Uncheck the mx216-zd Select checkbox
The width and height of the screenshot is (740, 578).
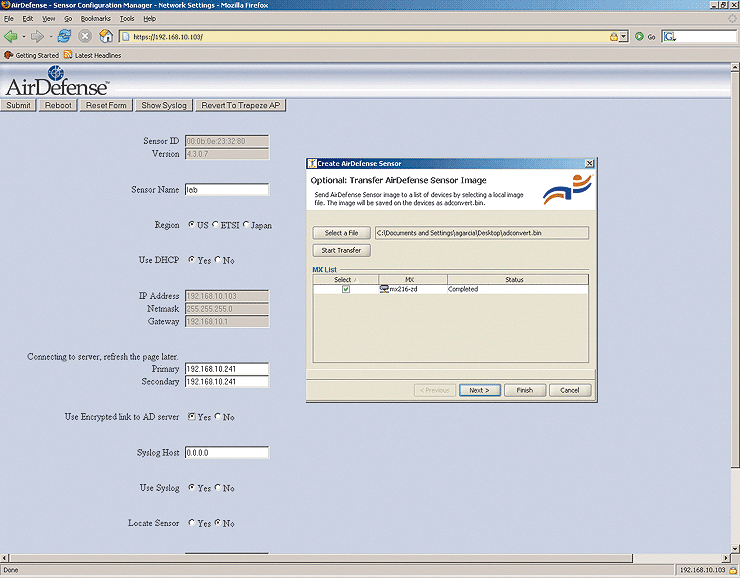click(x=346, y=289)
